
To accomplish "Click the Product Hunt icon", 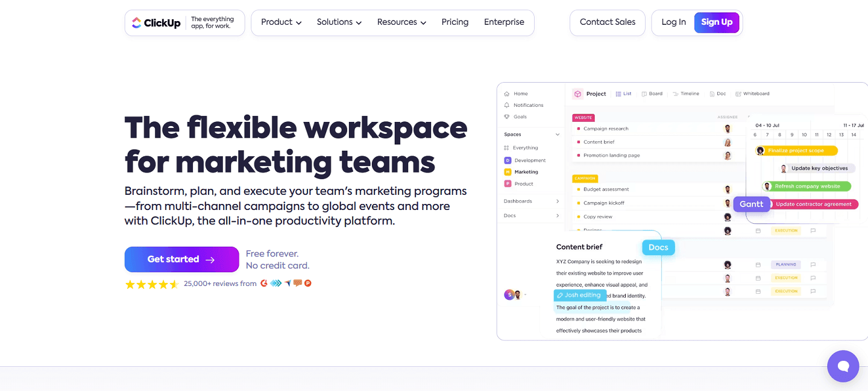I will pyautogui.click(x=307, y=283).
